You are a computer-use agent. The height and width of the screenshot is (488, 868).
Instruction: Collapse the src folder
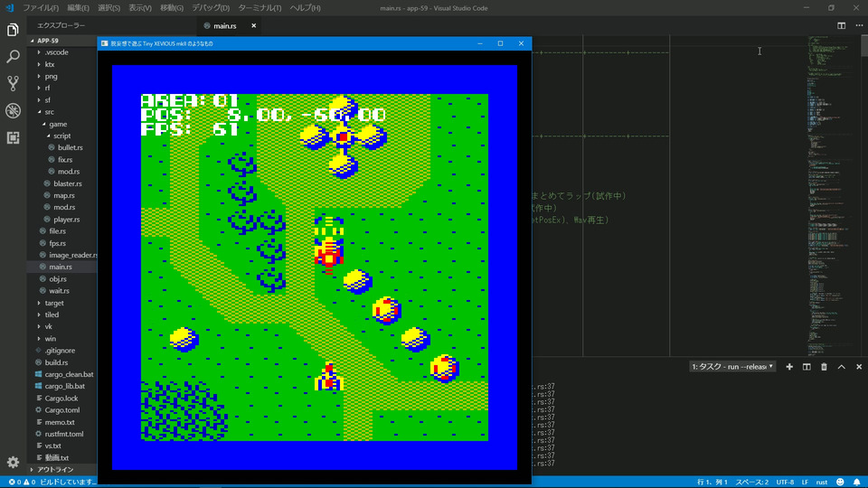pos(49,112)
